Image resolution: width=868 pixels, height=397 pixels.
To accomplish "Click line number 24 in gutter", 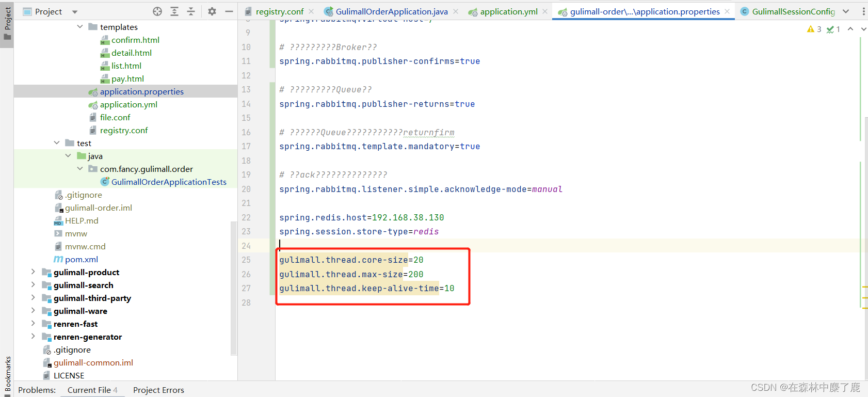I will (246, 246).
